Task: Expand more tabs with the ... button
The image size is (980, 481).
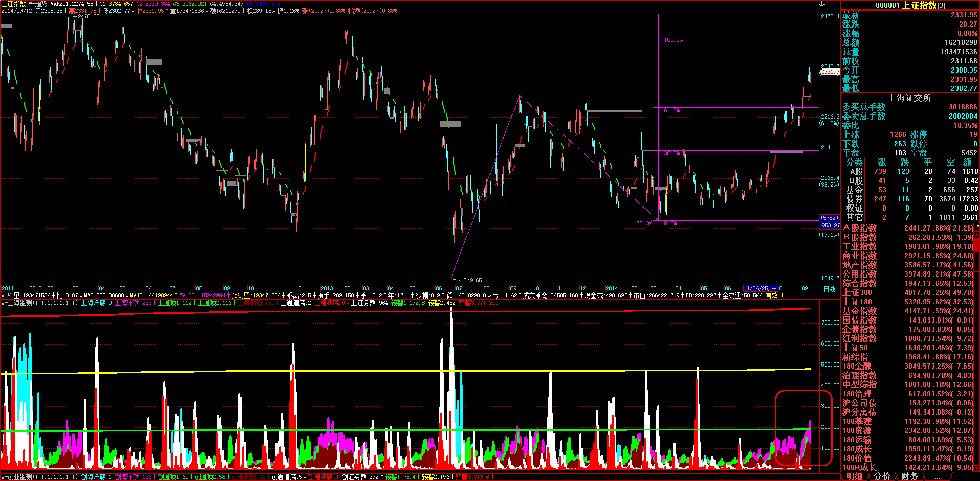Action: [x=937, y=476]
